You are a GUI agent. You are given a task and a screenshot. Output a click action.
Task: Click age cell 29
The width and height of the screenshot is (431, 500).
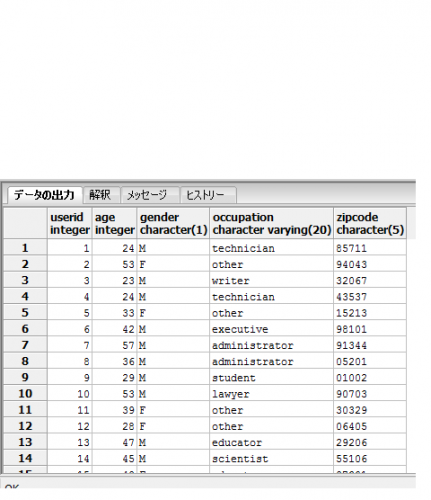(114, 378)
